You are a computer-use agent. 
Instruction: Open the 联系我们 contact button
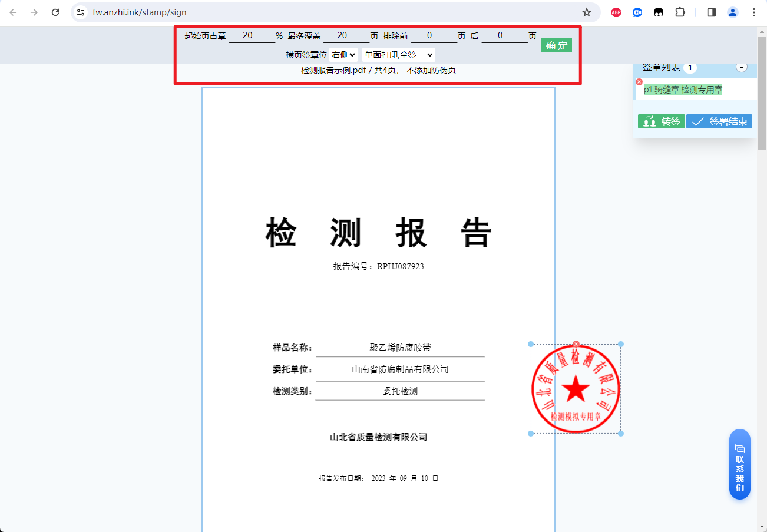(x=740, y=464)
